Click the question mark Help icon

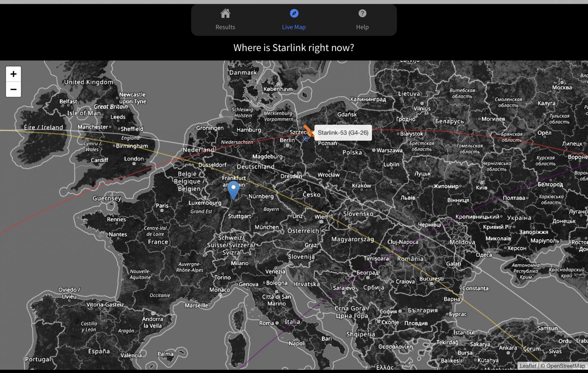point(362,13)
